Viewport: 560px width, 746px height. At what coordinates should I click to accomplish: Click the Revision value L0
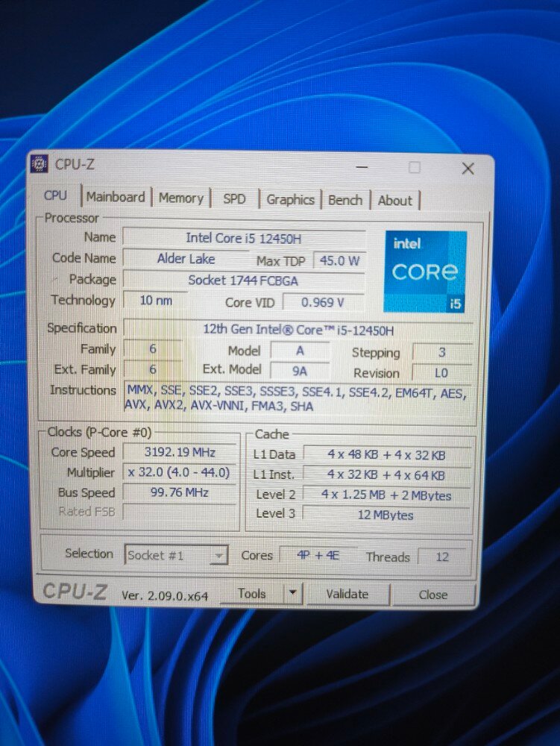click(441, 373)
